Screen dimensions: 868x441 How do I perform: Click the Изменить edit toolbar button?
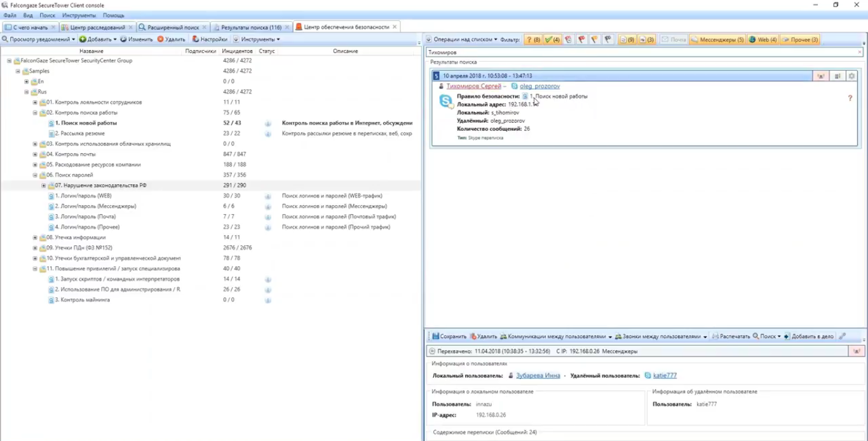[137, 39]
